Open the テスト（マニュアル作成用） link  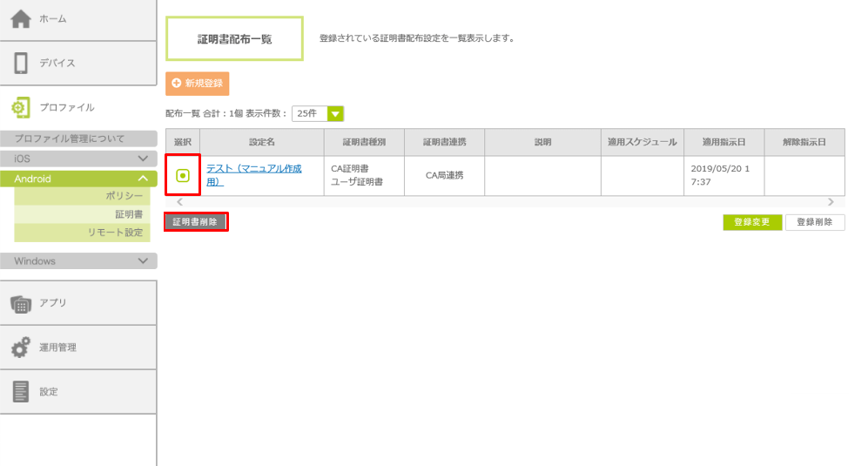(x=254, y=175)
